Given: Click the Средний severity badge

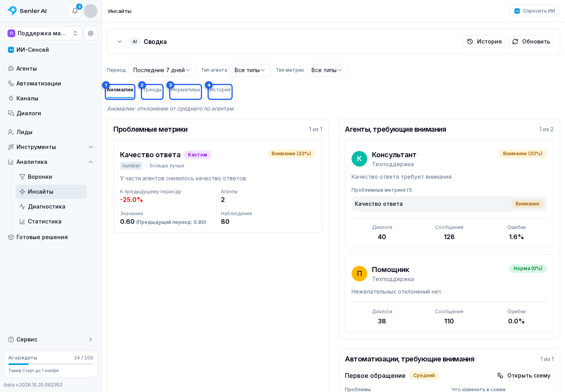Looking at the screenshot, I should pyautogui.click(x=424, y=376).
